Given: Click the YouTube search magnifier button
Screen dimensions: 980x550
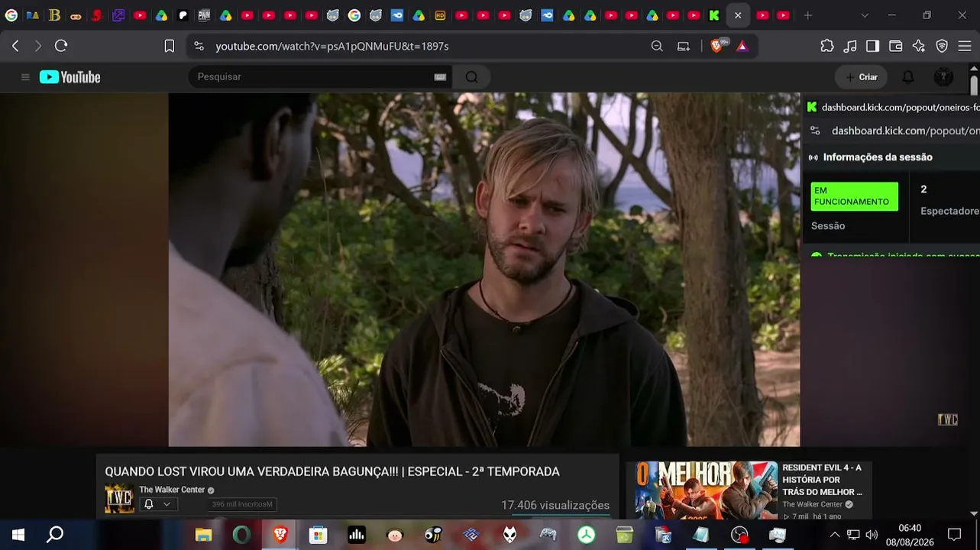Looking at the screenshot, I should click(471, 77).
